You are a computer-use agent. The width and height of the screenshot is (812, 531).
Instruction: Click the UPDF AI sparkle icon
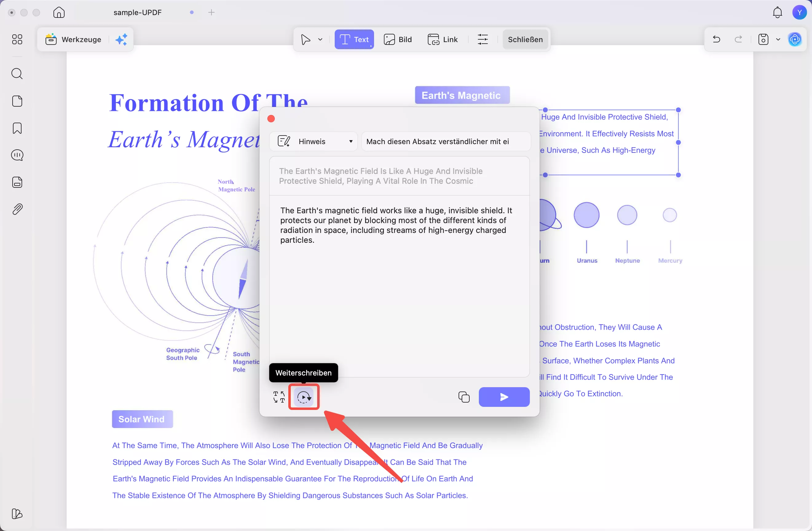[x=121, y=40]
